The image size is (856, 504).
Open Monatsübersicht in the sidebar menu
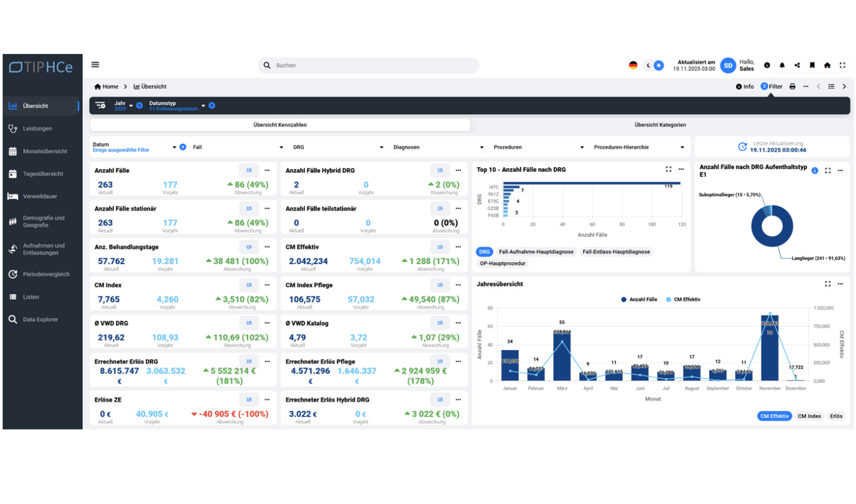click(x=45, y=151)
